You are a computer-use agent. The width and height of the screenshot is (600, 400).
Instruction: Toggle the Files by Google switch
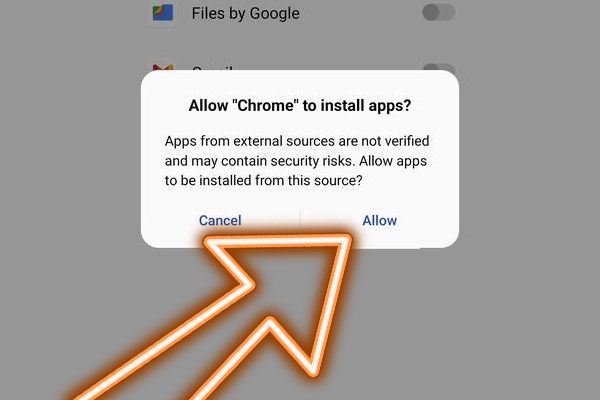[439, 13]
